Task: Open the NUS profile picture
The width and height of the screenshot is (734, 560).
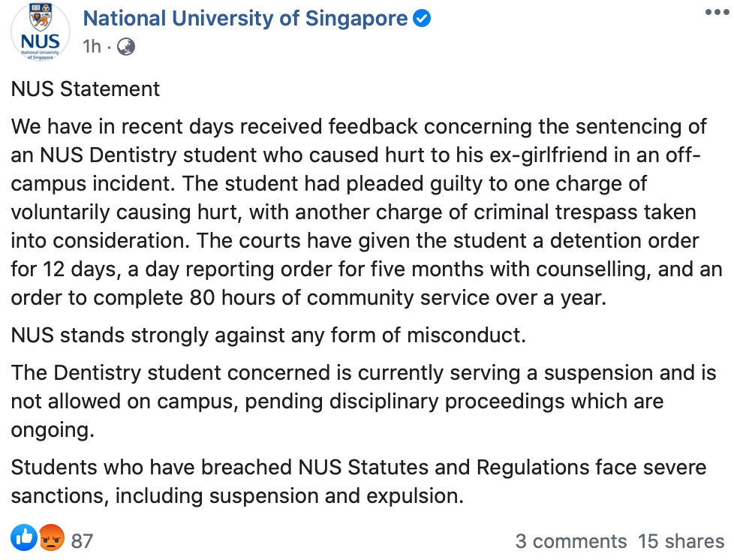Action: [41, 32]
